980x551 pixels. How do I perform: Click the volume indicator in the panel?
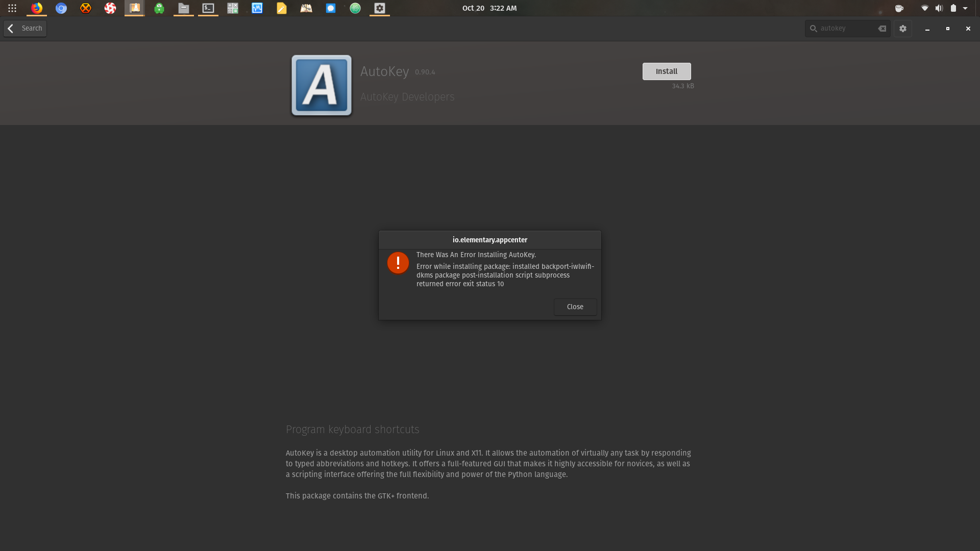pos(940,8)
